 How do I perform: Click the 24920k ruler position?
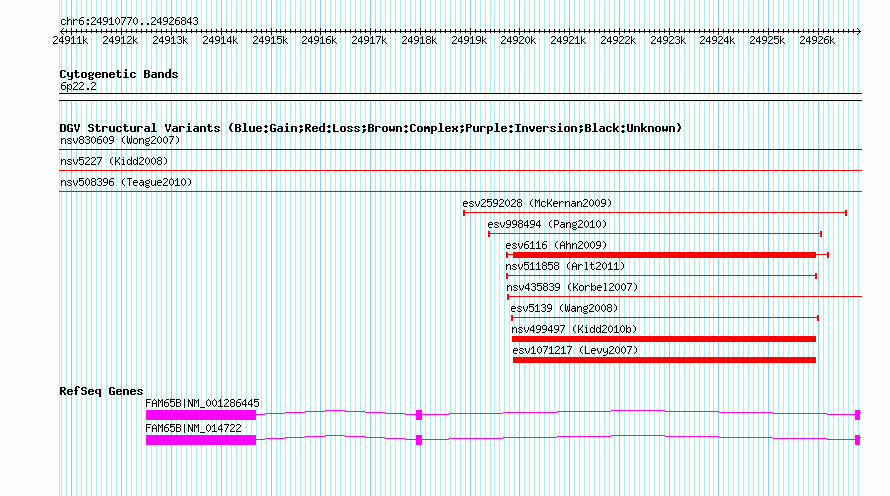point(518,40)
